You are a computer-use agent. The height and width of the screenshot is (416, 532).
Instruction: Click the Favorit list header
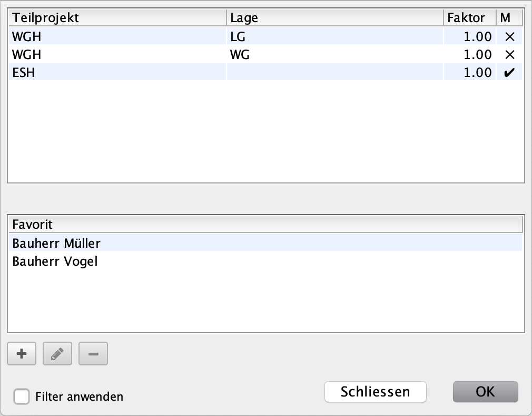[x=265, y=225]
